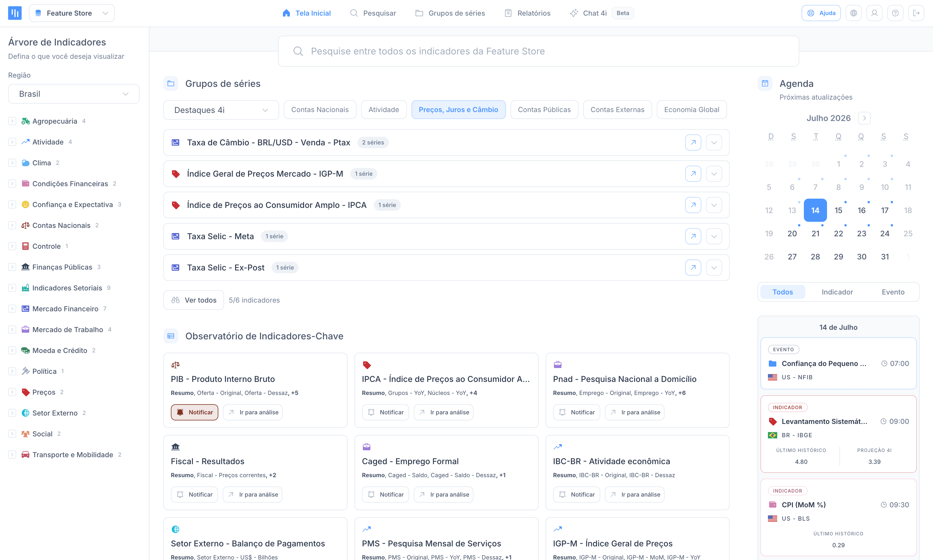Toggle Notificar for Pnad card
Image resolution: width=933 pixels, height=560 pixels.
tap(577, 412)
